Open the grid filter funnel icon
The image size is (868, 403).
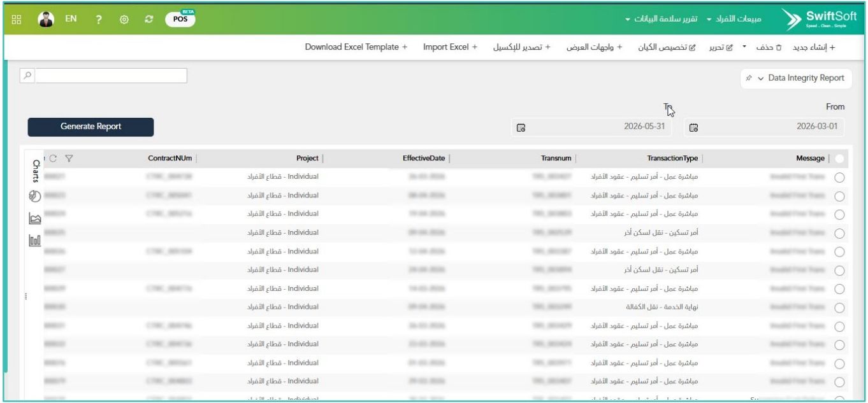[x=69, y=158]
